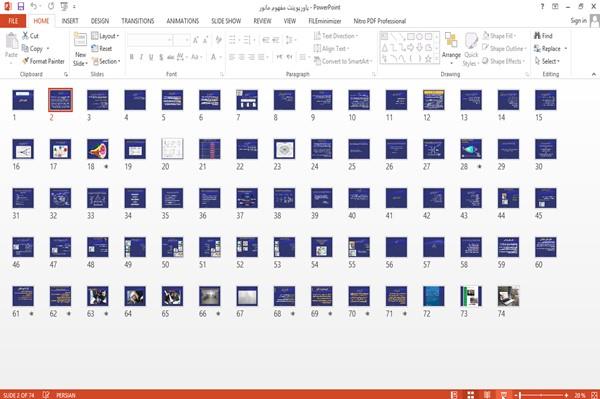This screenshot has height=399, width=600.
Task: Open the Text Direction dropdown
Action: (336, 36)
